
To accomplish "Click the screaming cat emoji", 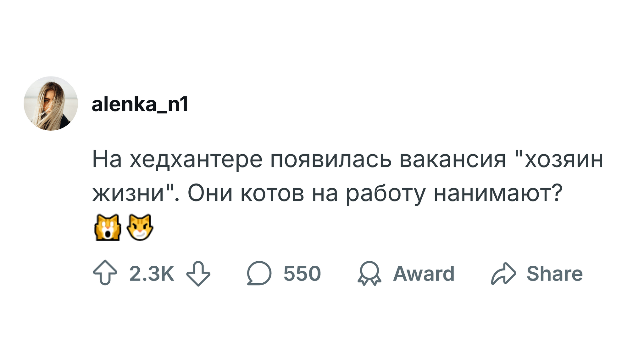I will 108,228.
